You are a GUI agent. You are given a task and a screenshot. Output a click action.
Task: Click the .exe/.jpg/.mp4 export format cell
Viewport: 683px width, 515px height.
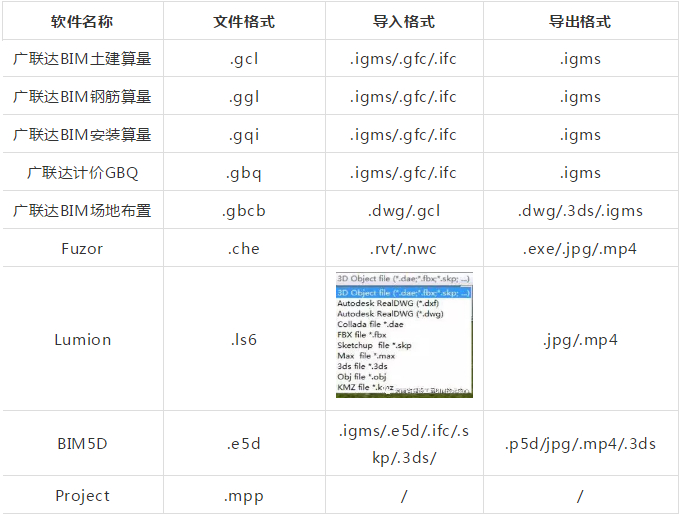pyautogui.click(x=580, y=249)
